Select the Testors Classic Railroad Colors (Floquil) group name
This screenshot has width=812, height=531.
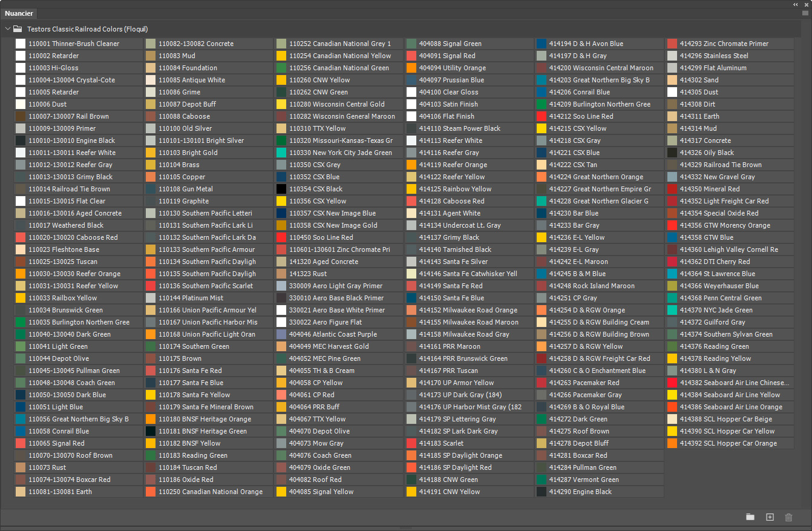[x=88, y=29]
